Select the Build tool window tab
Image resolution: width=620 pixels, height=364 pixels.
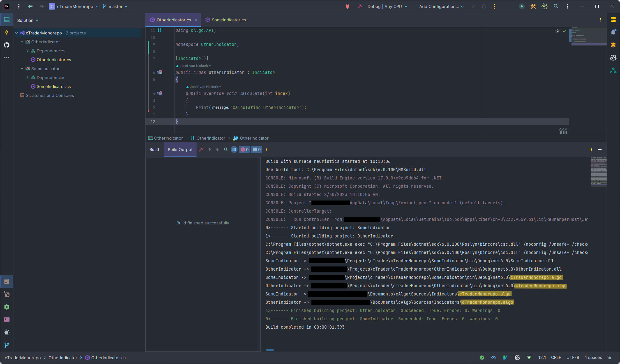[x=154, y=149]
